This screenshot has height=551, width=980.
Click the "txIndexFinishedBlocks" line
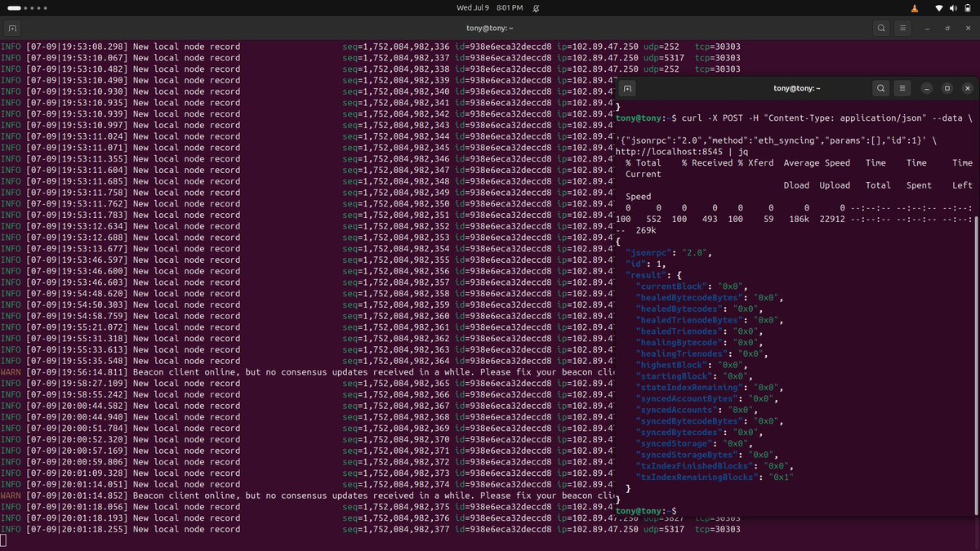click(715, 465)
